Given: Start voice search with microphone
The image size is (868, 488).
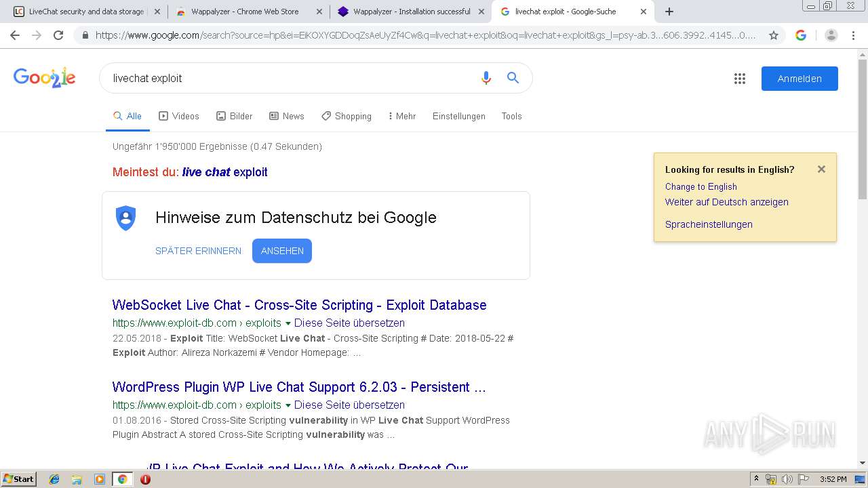Looking at the screenshot, I should pyautogui.click(x=486, y=78).
